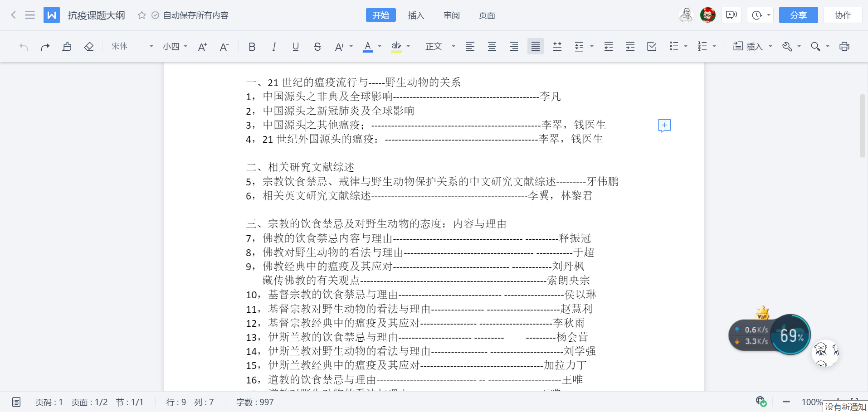868x412 pixels.
Task: Open the 宋体 font family dropdown
Action: (x=132, y=46)
